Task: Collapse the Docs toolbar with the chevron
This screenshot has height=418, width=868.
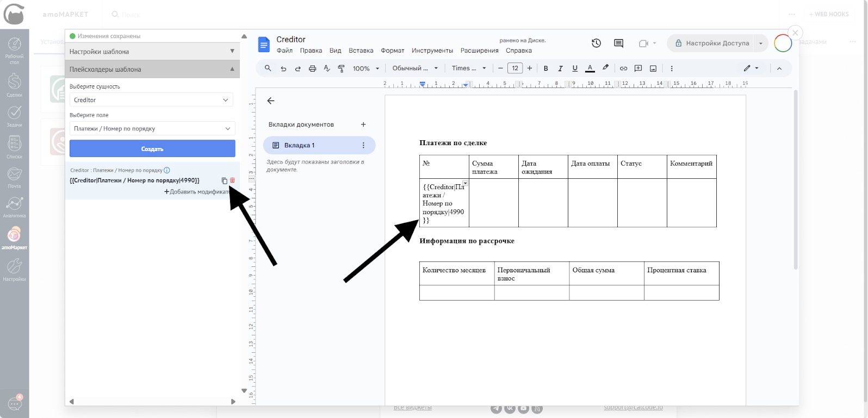Action: click(x=779, y=68)
